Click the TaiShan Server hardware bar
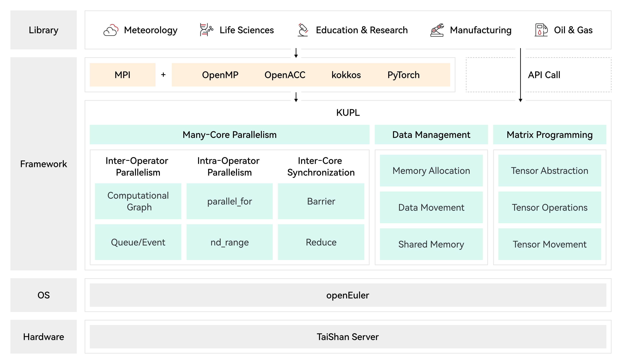This screenshot has height=364, width=622. coord(348,337)
